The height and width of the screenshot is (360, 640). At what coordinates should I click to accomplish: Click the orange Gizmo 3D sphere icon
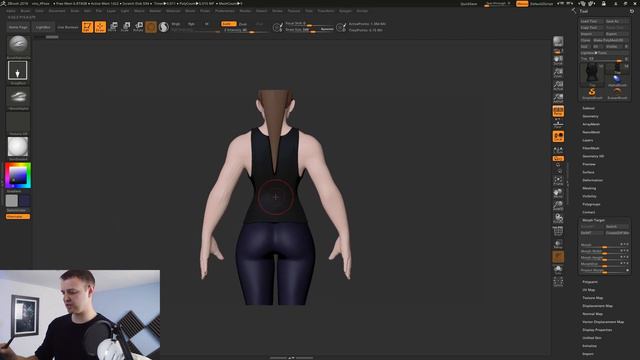[x=151, y=27]
